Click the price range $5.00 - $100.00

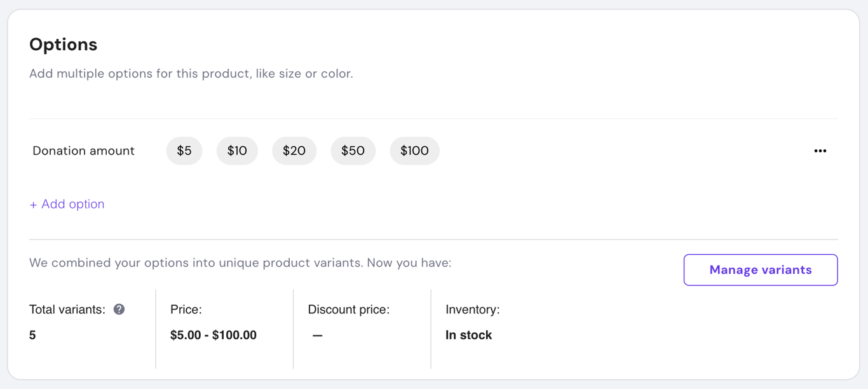point(212,335)
